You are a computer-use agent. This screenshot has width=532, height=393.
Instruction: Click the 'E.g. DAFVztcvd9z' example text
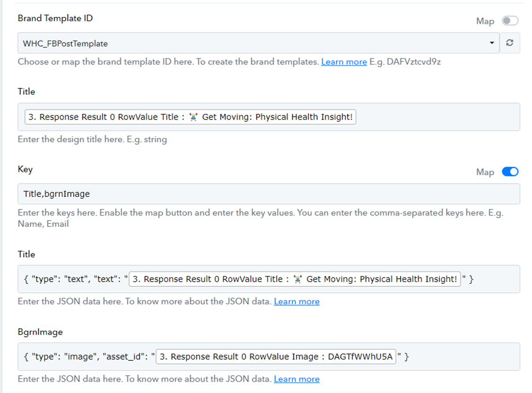point(405,62)
